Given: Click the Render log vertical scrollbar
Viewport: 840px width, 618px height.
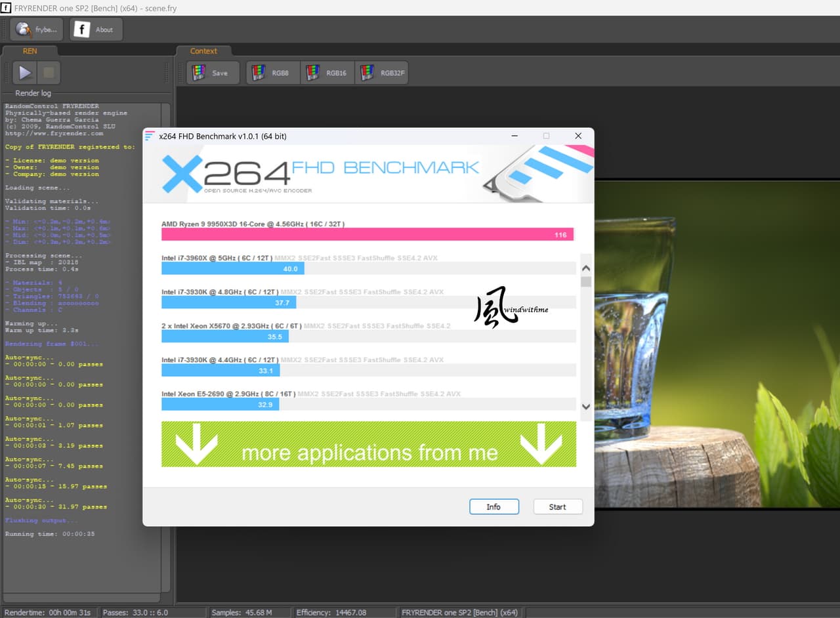Looking at the screenshot, I should pyautogui.click(x=166, y=348).
